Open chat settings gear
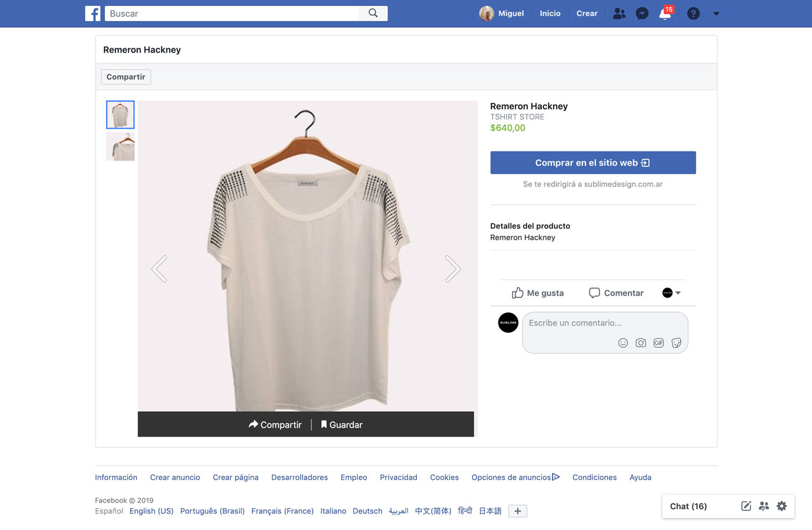The image size is (812, 530). click(782, 506)
